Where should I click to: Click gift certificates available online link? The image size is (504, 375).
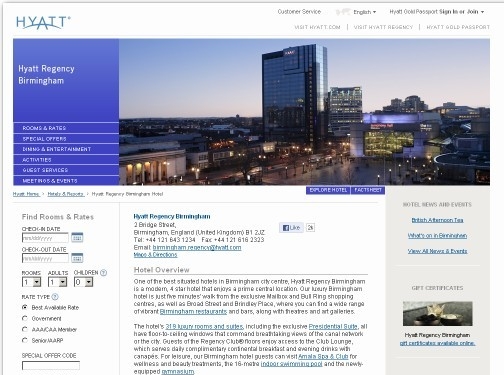437,343
